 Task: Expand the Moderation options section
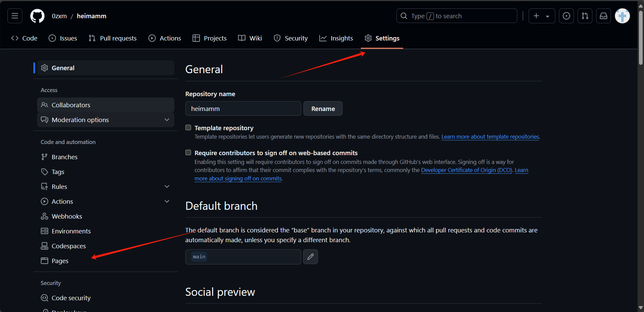[x=167, y=120]
